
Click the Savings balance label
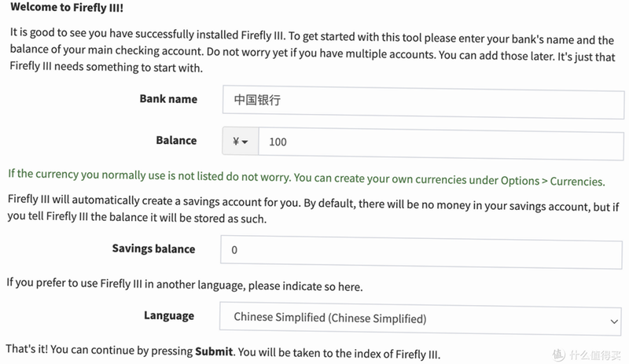(153, 248)
